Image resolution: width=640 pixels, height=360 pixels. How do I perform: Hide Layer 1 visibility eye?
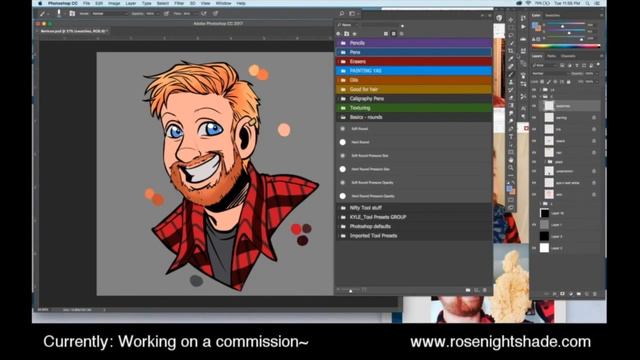point(534,224)
